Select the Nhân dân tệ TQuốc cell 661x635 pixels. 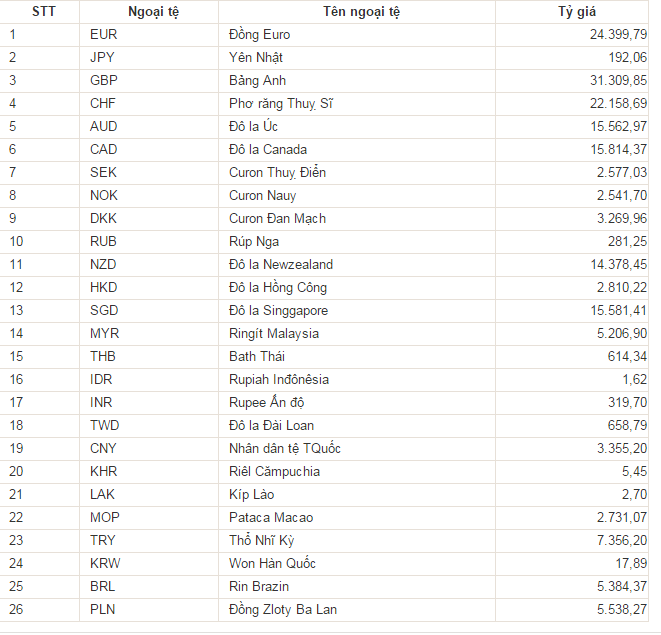285,448
